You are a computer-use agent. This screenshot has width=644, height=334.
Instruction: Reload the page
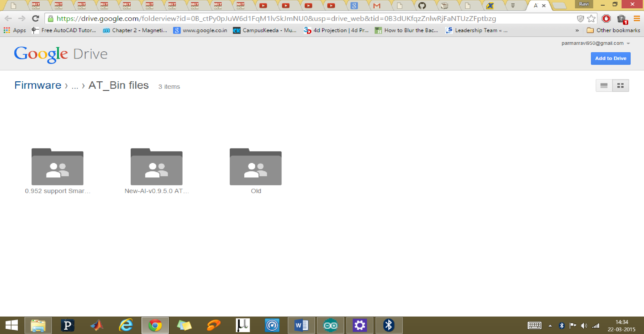coord(36,19)
